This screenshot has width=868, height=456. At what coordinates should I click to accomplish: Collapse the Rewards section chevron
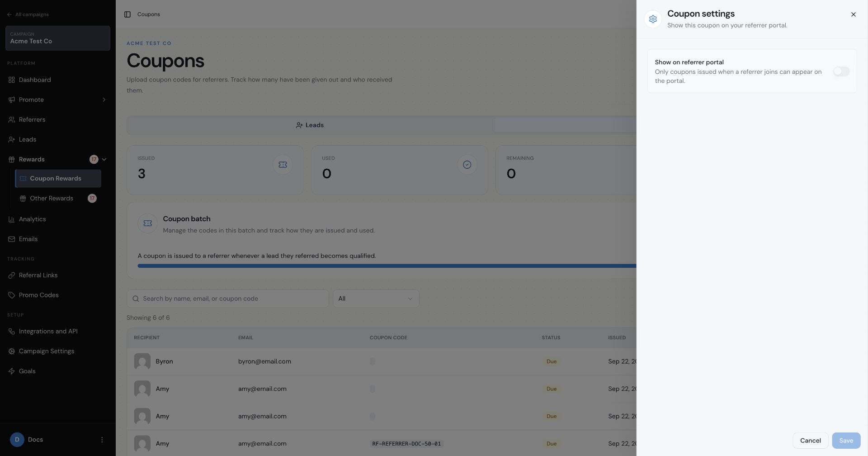pos(104,159)
